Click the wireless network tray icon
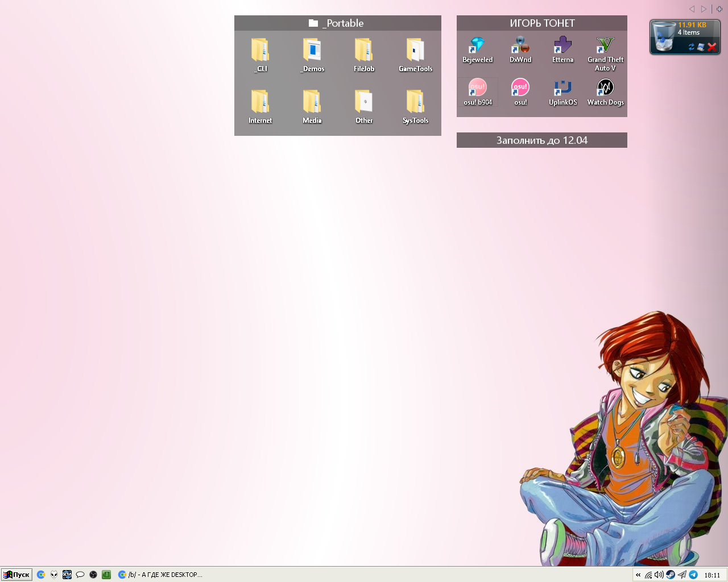728x582 pixels. [x=648, y=575]
